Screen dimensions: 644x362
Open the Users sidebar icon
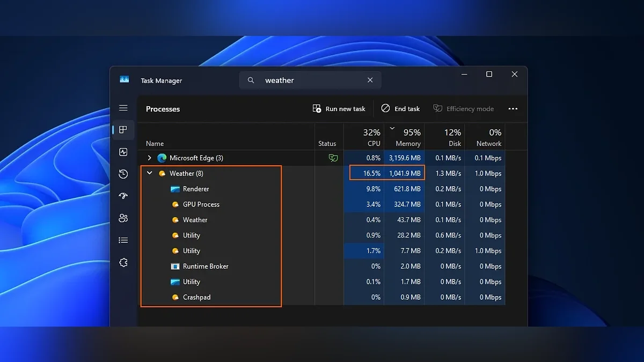click(123, 218)
